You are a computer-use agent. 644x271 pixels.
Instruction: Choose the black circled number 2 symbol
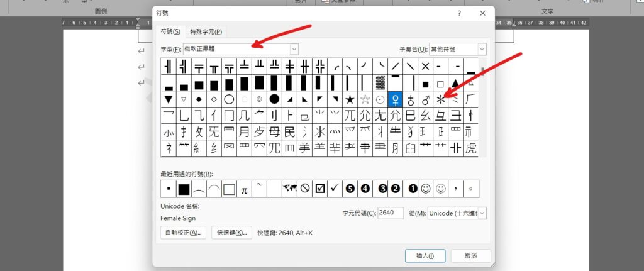click(x=396, y=189)
